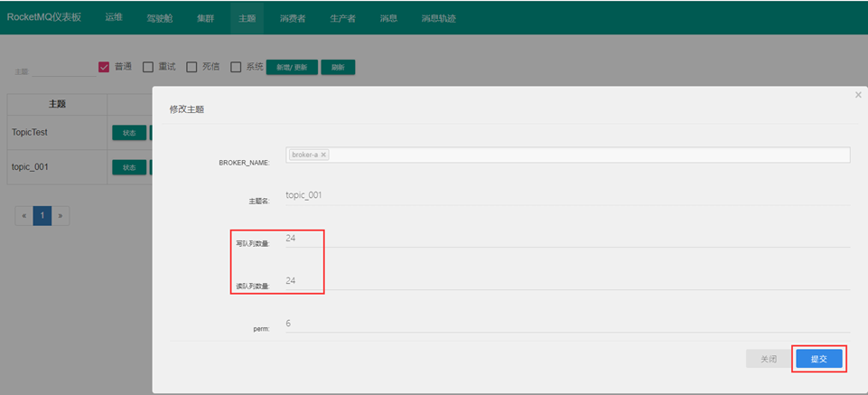Open the BROKER_NAME selection box

568,155
